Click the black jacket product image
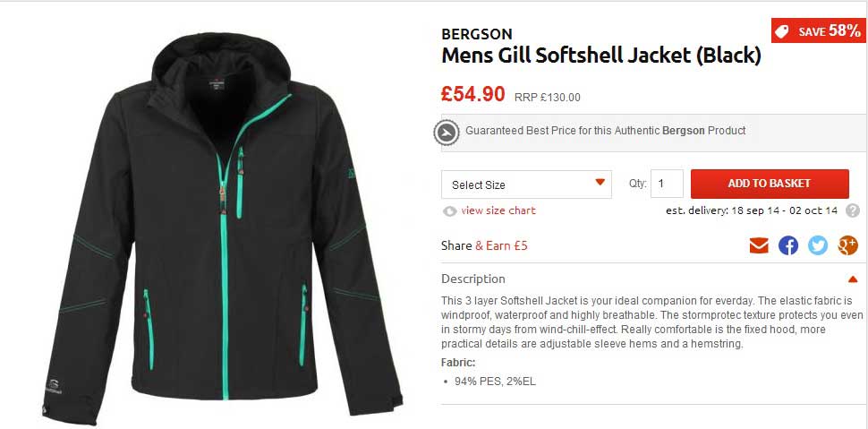This screenshot has width=868, height=429. [x=222, y=227]
